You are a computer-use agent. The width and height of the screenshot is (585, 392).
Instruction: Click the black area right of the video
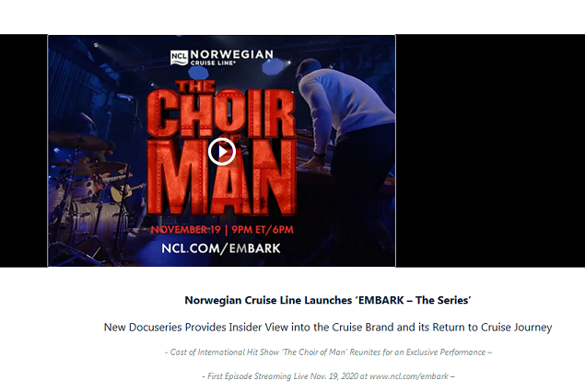click(490, 151)
